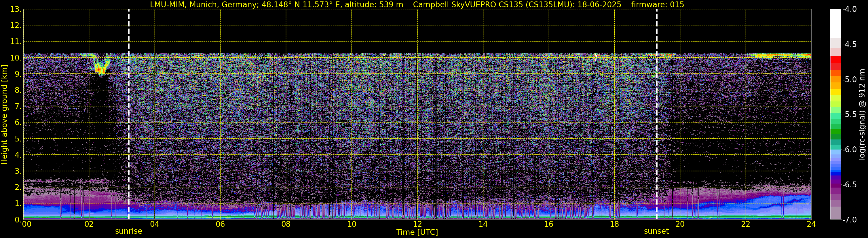Image resolution: width=868 pixels, height=238 pixels.
Task: Click the height axis tick label '13.'
Action: pyautogui.click(x=16, y=10)
